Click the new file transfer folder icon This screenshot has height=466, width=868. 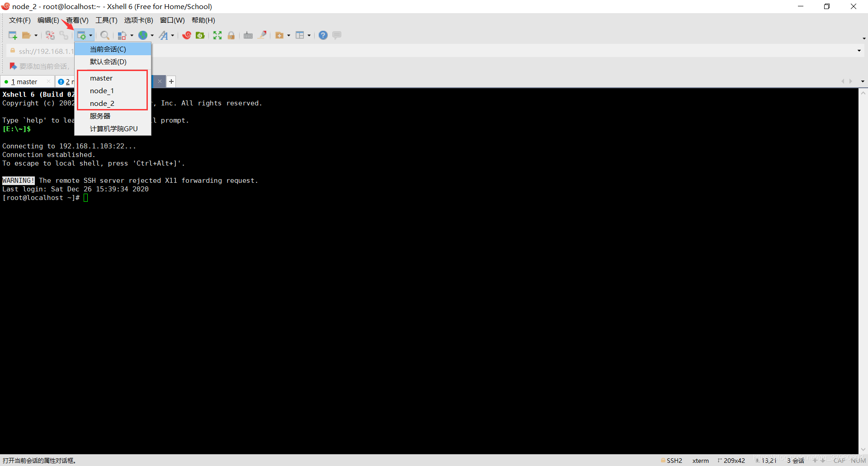[279, 35]
